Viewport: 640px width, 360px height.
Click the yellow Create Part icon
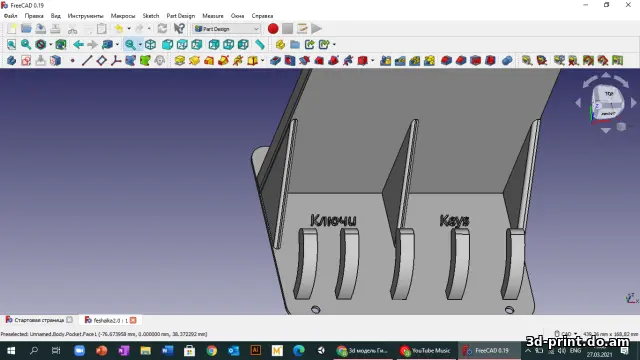click(x=280, y=44)
